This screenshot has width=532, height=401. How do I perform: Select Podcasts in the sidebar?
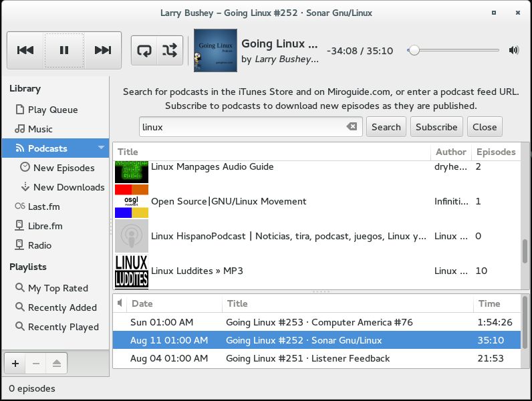point(55,148)
